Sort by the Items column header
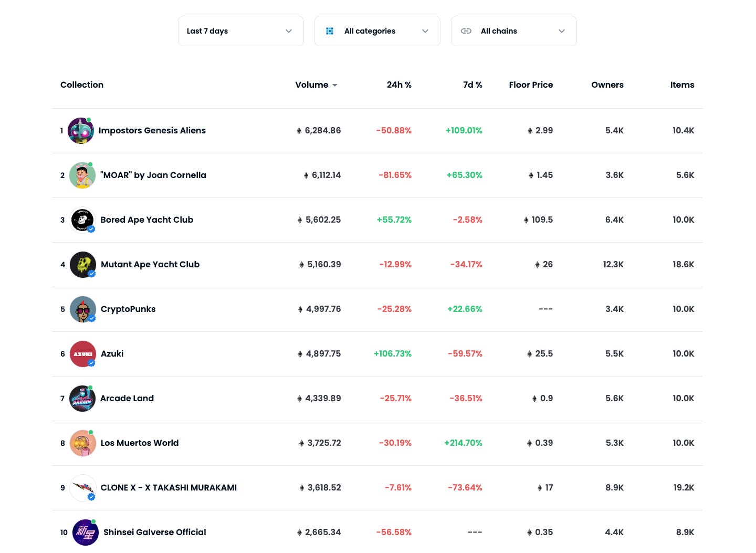Image resolution: width=756 pixels, height=553 pixels. pos(682,85)
